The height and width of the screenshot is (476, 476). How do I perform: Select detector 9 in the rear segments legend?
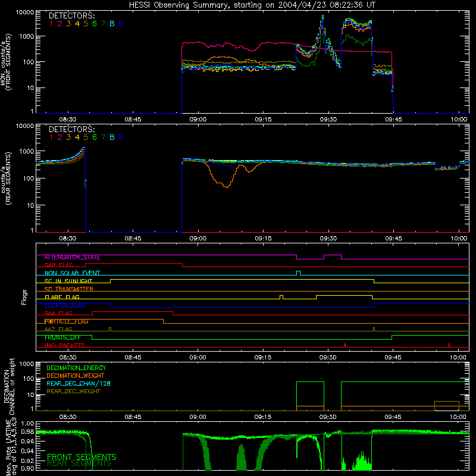pyautogui.click(x=121, y=137)
